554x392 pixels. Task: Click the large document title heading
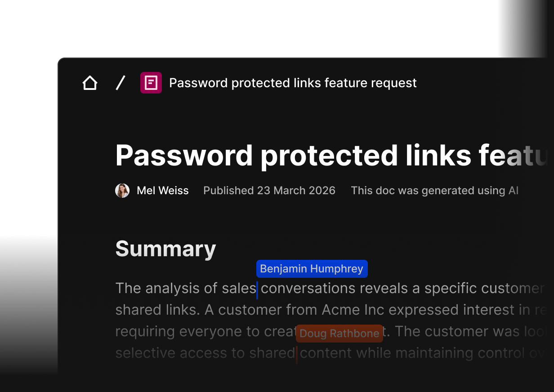[x=334, y=156]
